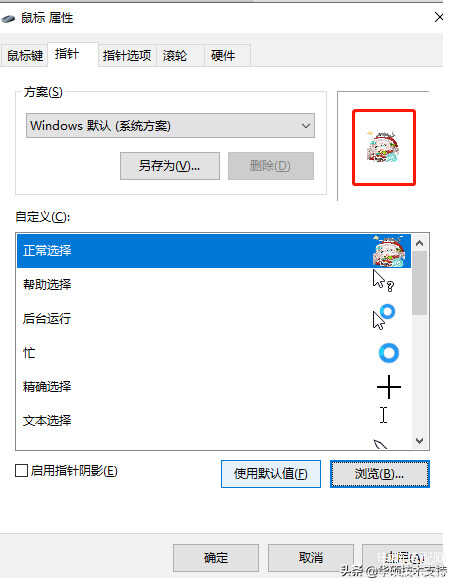Click the Text Select I-beam cursor icon

[383, 415]
